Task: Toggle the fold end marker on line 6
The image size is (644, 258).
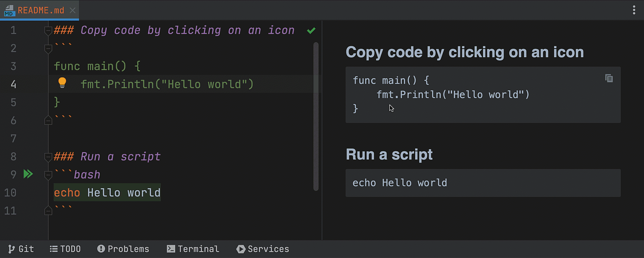Action: [x=48, y=121]
